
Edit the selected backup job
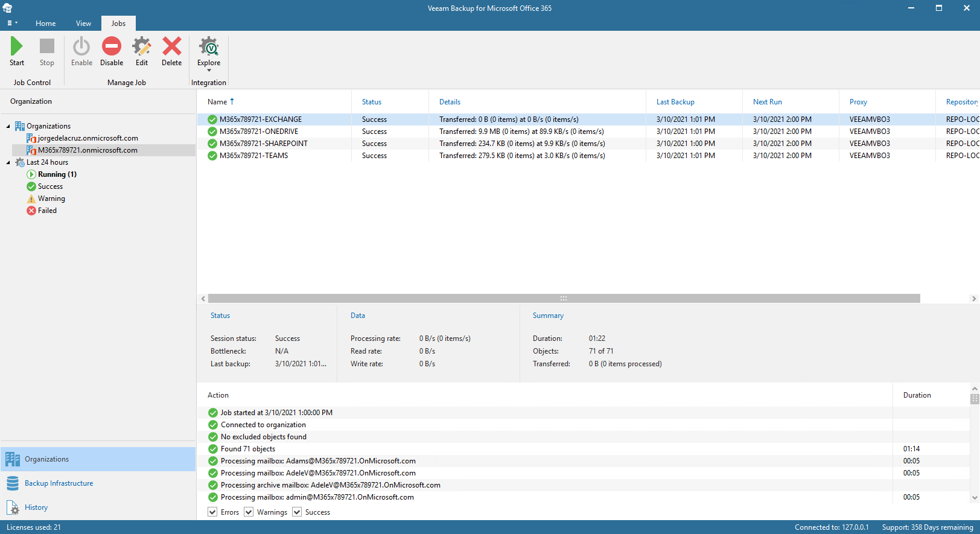(x=142, y=51)
